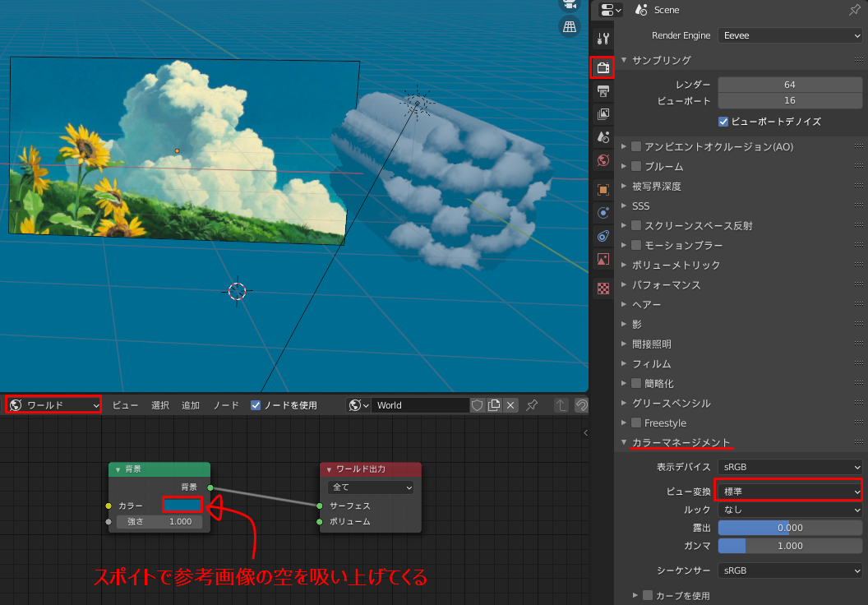Viewport: 868px width, 605px height.
Task: Click the 背景 node color swatch
Action: click(x=184, y=506)
